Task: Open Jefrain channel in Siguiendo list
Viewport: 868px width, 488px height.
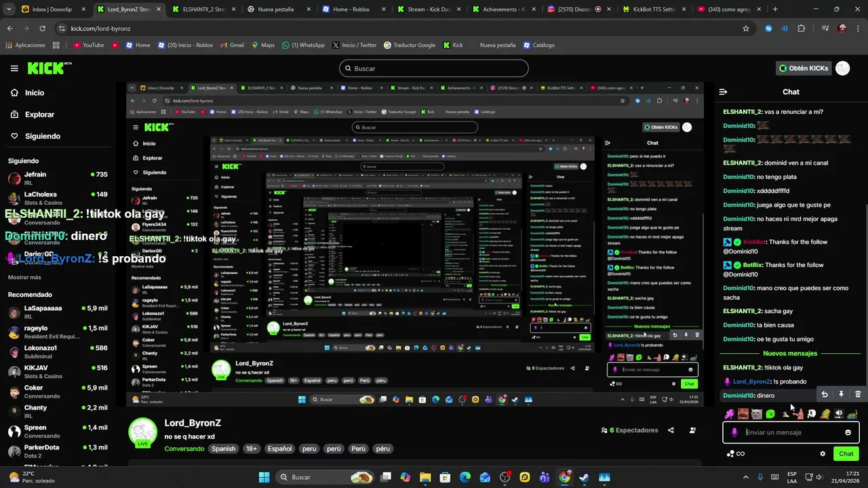Action: point(58,178)
